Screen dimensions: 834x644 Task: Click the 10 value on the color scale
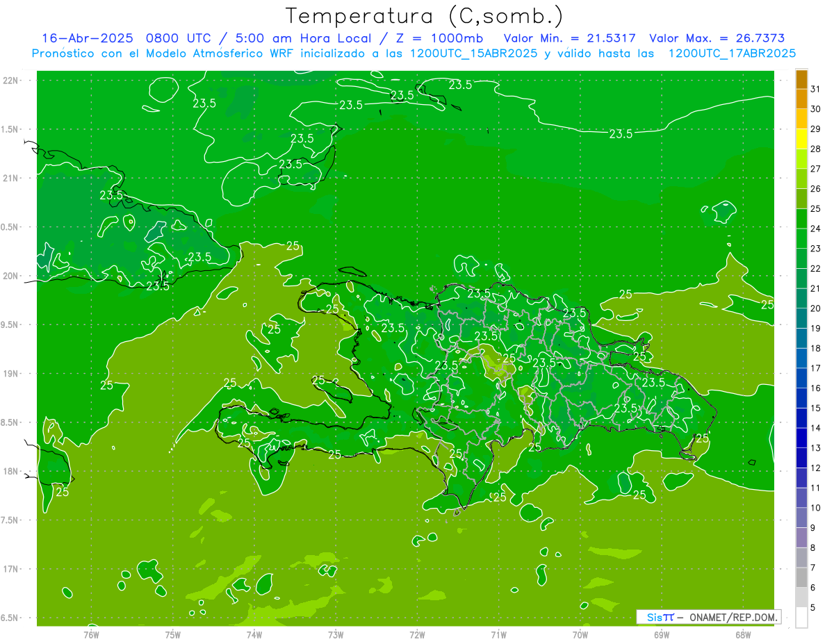pyautogui.click(x=816, y=508)
